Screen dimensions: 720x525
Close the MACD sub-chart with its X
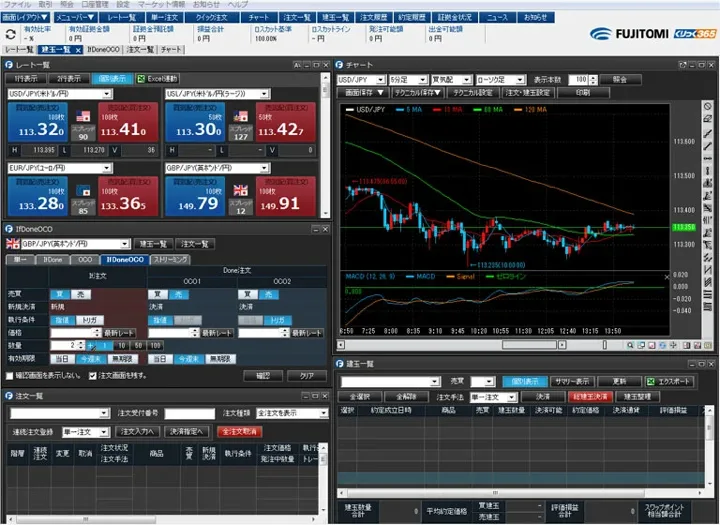pyautogui.click(x=667, y=277)
